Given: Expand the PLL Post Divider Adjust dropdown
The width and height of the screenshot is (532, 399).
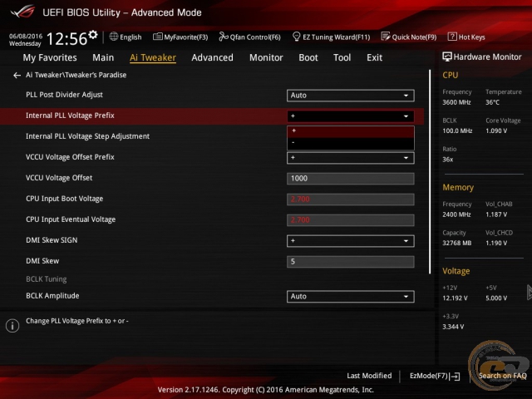Looking at the screenshot, I should click(x=351, y=96).
